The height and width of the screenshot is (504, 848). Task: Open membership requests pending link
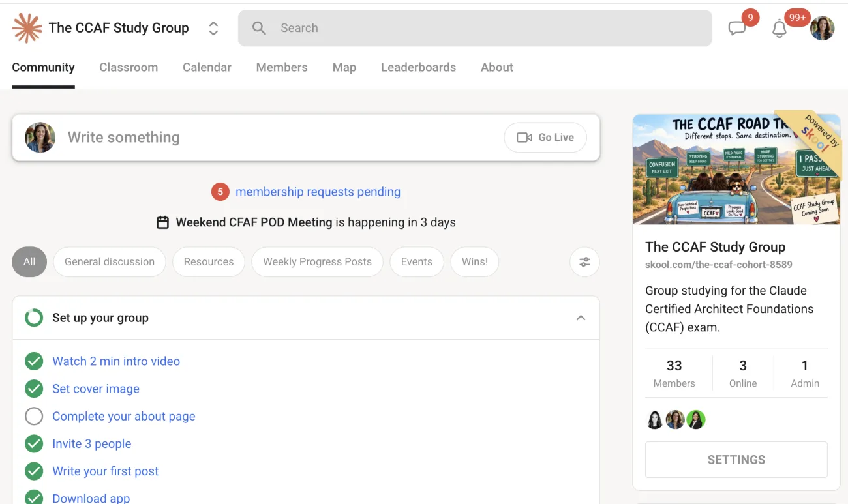[x=318, y=192]
